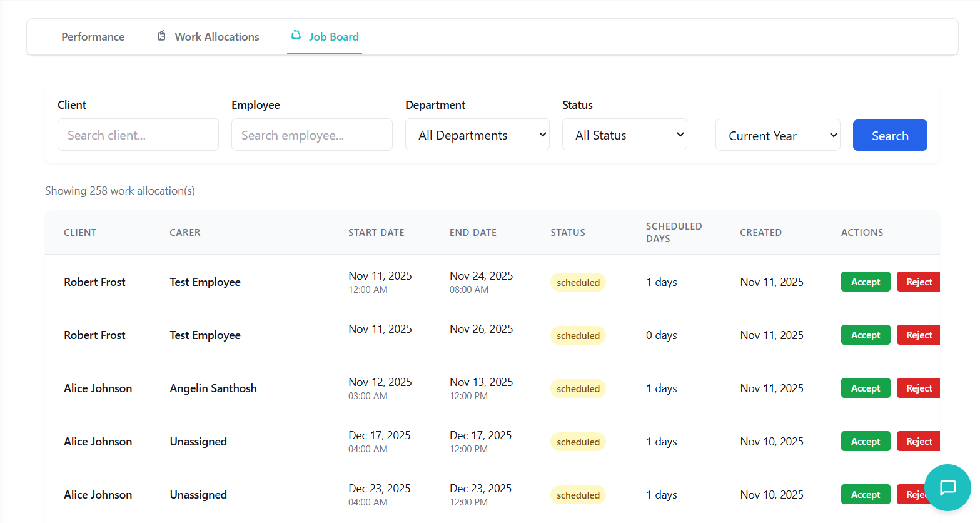980x523 pixels.
Task: Reject Robert Frost's Nov 26 allocation
Action: tap(918, 335)
